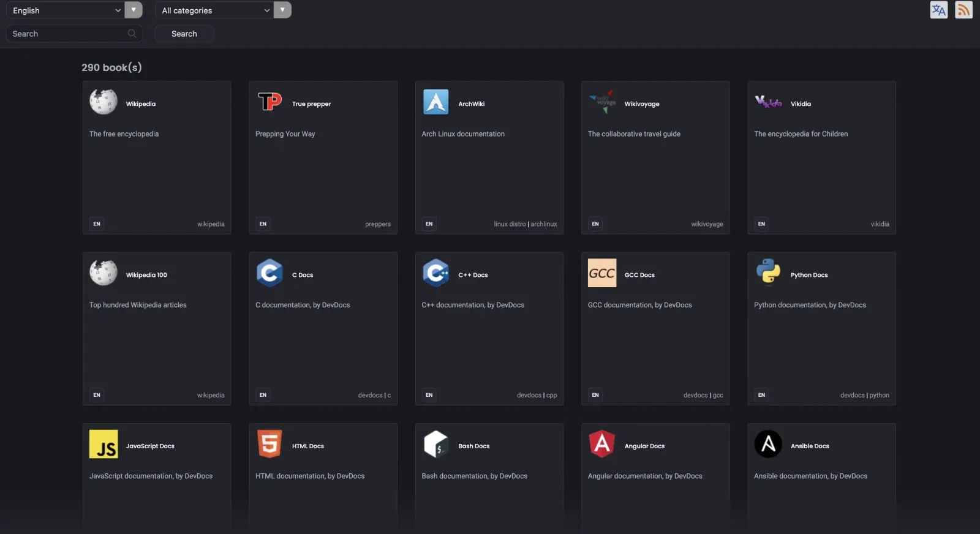Click the True prepper TP logo

tap(269, 102)
